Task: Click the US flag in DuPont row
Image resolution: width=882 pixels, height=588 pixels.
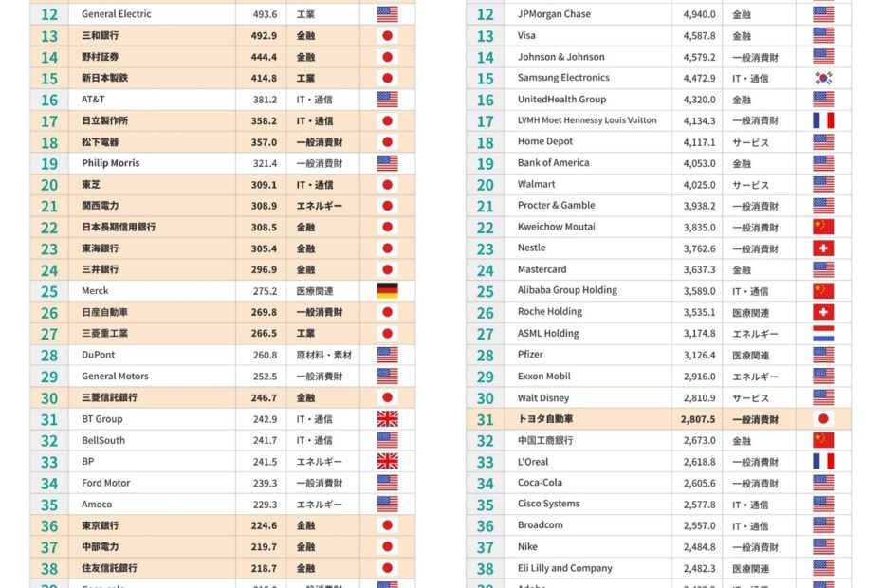Action: 387,355
